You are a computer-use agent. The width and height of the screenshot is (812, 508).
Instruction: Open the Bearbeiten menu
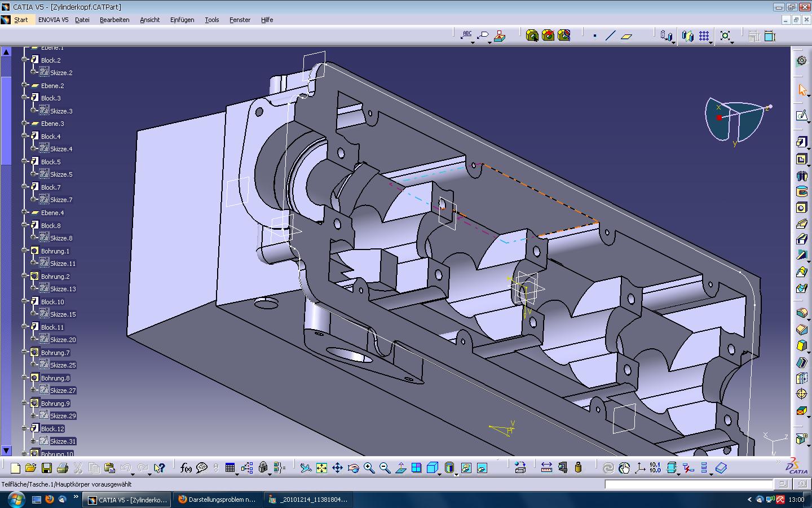click(114, 20)
